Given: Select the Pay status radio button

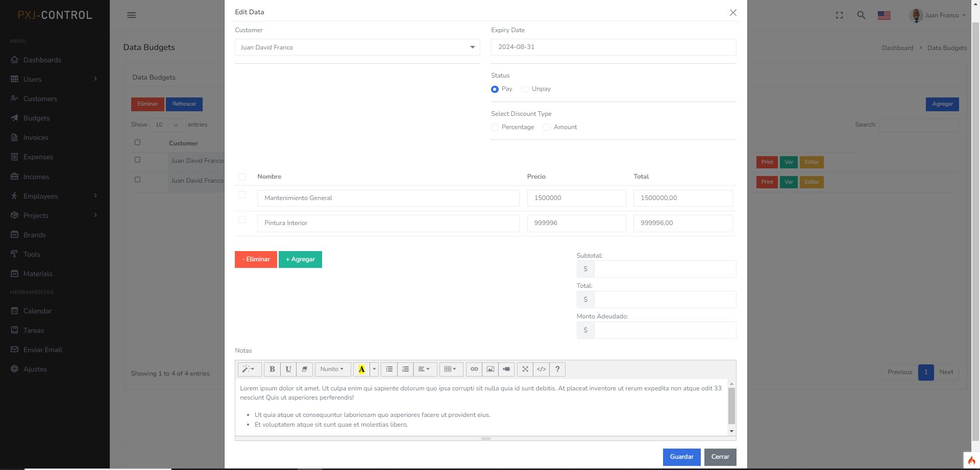Looking at the screenshot, I should point(495,89).
